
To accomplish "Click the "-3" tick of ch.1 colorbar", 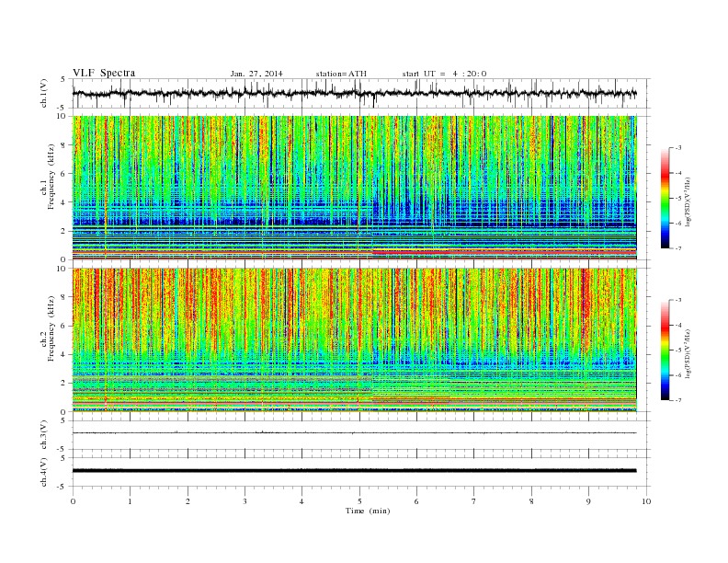I will click(677, 148).
